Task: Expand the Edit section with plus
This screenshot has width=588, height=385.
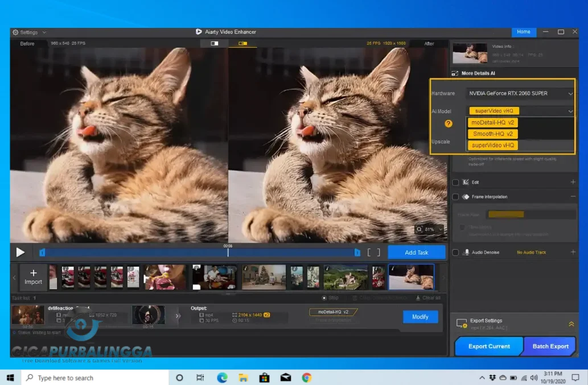Action: click(573, 182)
